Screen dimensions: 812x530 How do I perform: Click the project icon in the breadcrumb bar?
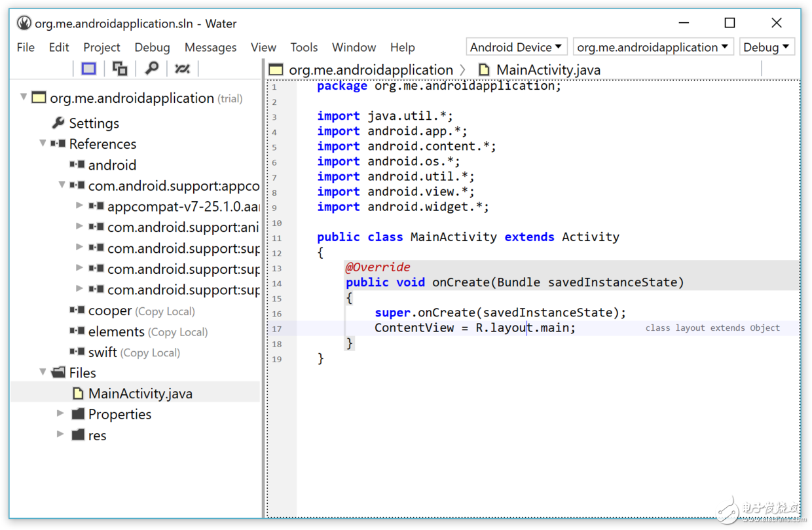tap(276, 69)
